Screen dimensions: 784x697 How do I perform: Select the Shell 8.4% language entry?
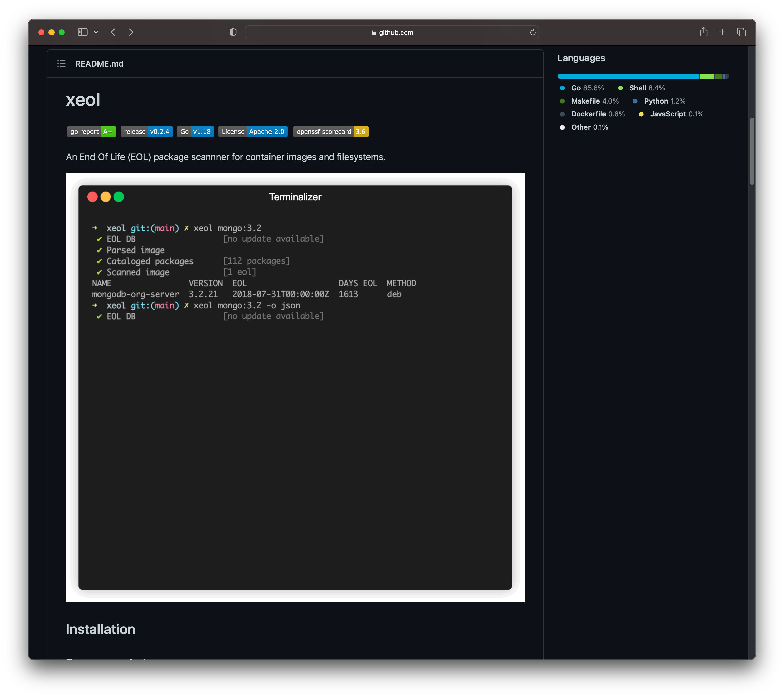click(x=641, y=88)
